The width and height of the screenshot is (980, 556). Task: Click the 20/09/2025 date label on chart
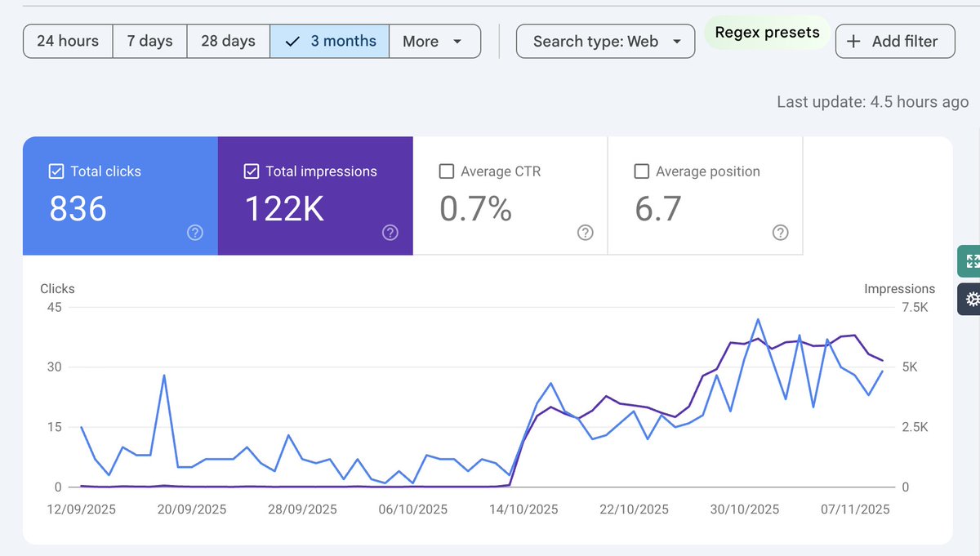pyautogui.click(x=192, y=509)
